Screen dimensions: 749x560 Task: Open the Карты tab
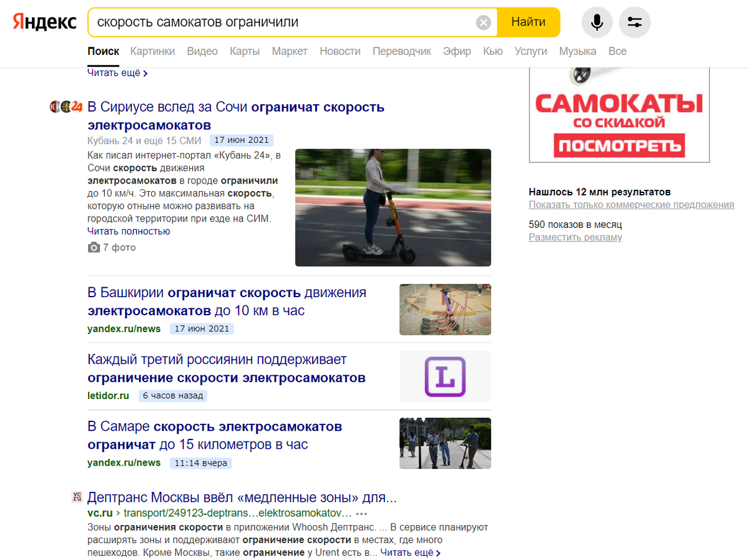point(245,51)
